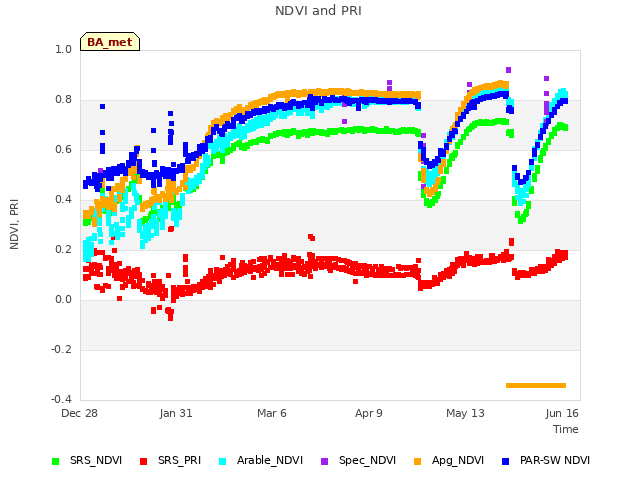Click the 0.8 y-axis tick label
This screenshot has width=640, height=480.
click(x=63, y=100)
